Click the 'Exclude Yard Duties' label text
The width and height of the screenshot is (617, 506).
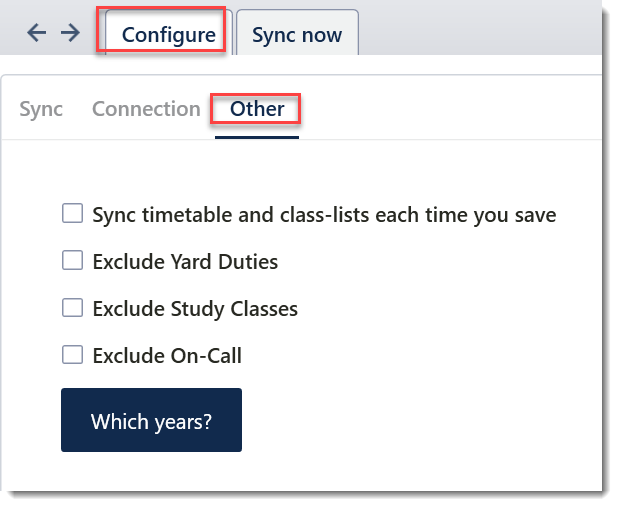tap(185, 262)
